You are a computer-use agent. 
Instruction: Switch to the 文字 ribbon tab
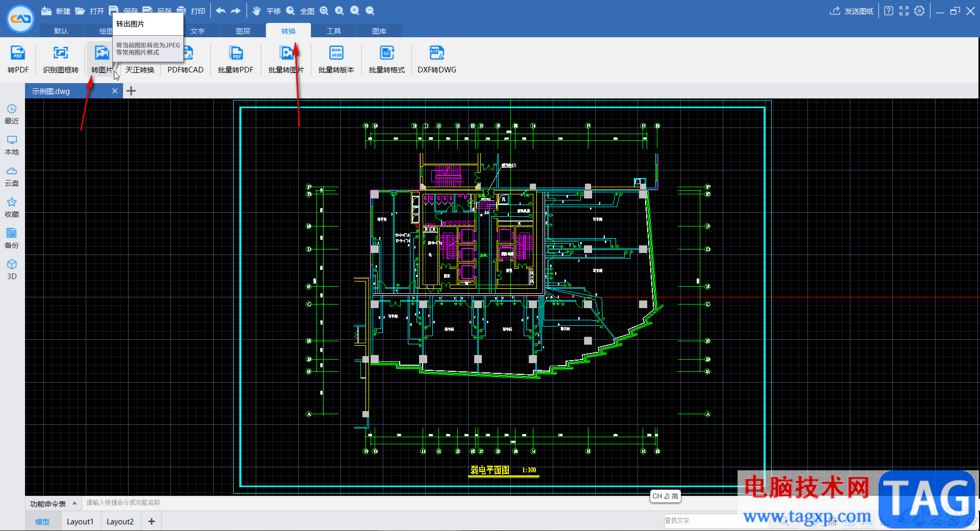click(x=198, y=31)
